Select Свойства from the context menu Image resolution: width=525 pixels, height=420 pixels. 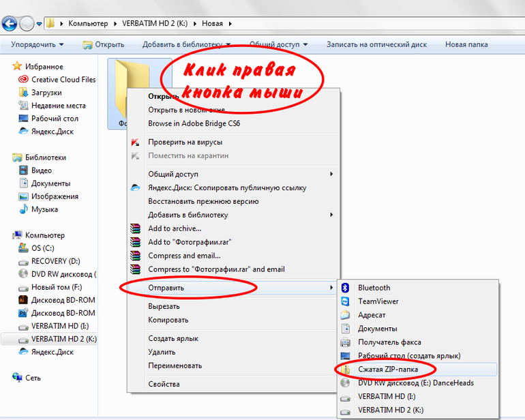click(x=164, y=384)
